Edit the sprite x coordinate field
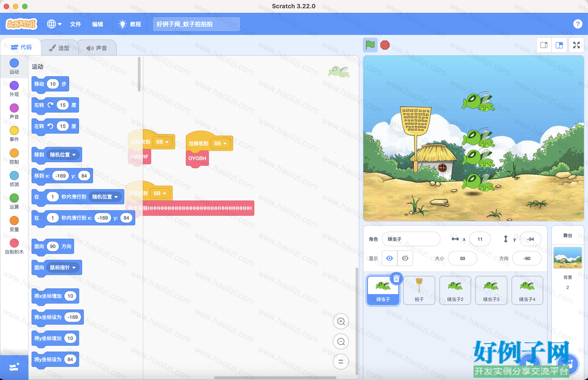 480,239
